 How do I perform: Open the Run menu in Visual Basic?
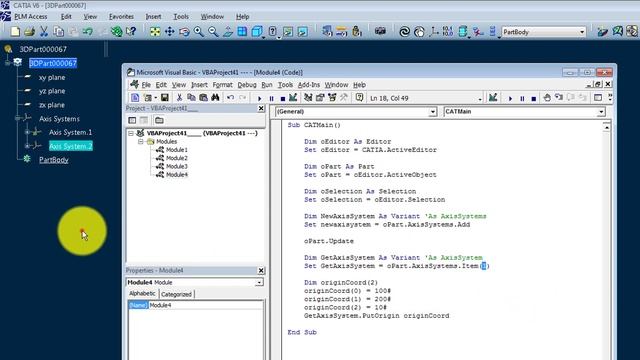pos(267,85)
